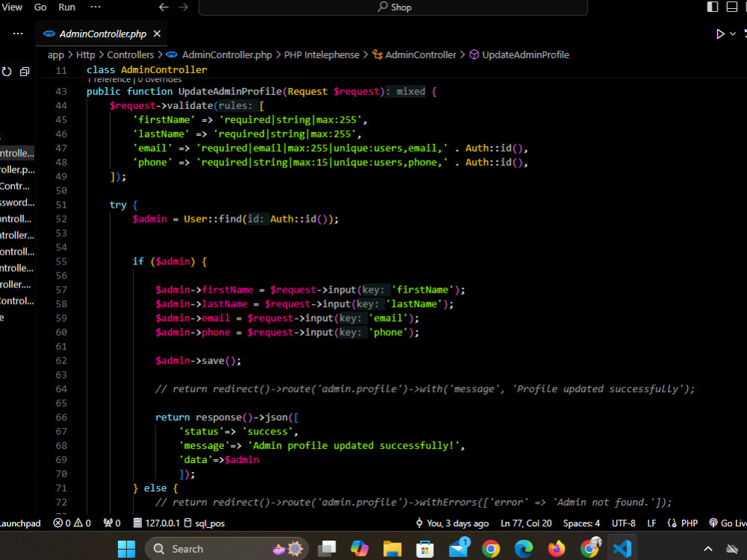This screenshot has height=560, width=747.
Task: Open problems via errors and warnings count
Action: point(72,523)
